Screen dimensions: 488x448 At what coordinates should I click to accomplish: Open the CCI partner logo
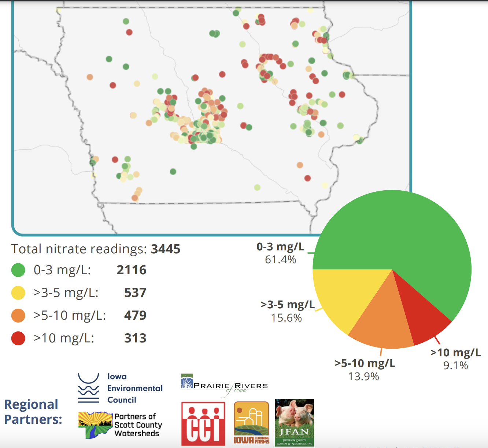203,423
